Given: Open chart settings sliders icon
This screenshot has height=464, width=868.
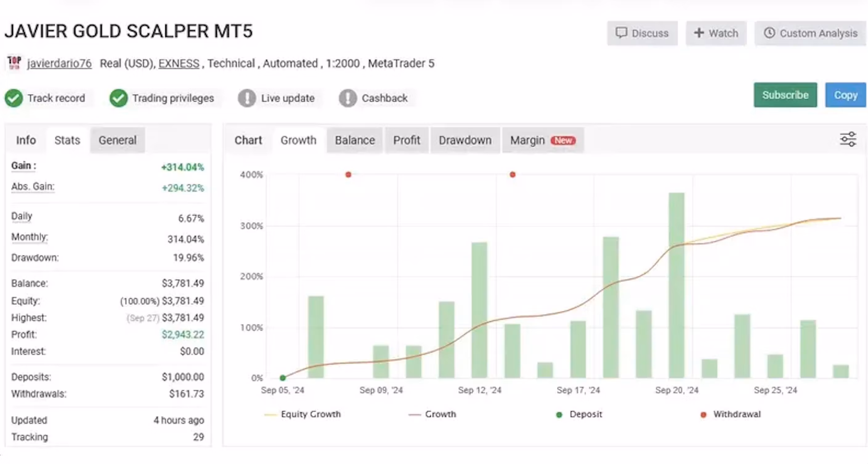Looking at the screenshot, I should coord(848,139).
